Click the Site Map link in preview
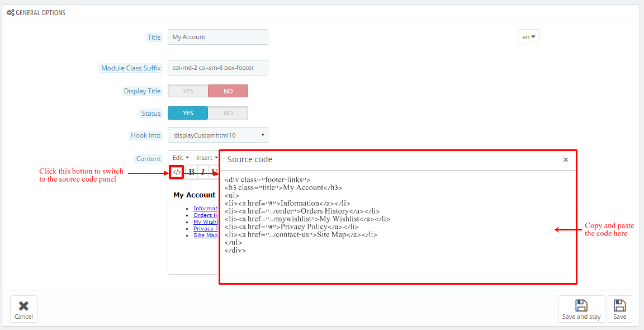 click(205, 235)
